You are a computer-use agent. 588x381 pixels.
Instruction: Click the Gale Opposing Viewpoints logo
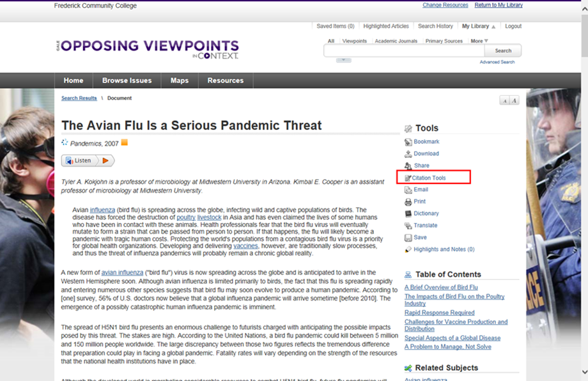(x=148, y=49)
